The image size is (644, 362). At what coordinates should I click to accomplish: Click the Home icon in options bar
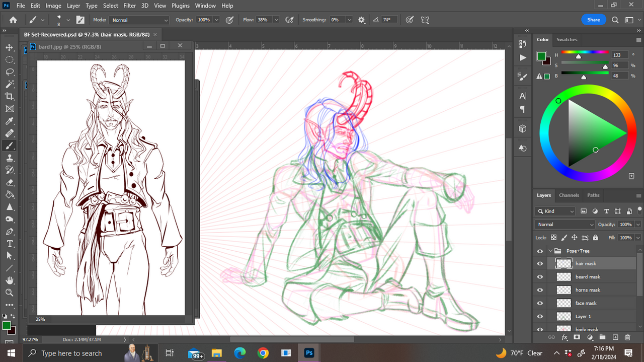point(13,20)
